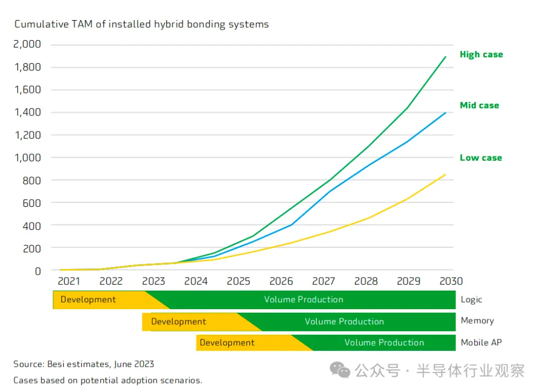Click the Logic row label

pyautogui.click(x=471, y=300)
